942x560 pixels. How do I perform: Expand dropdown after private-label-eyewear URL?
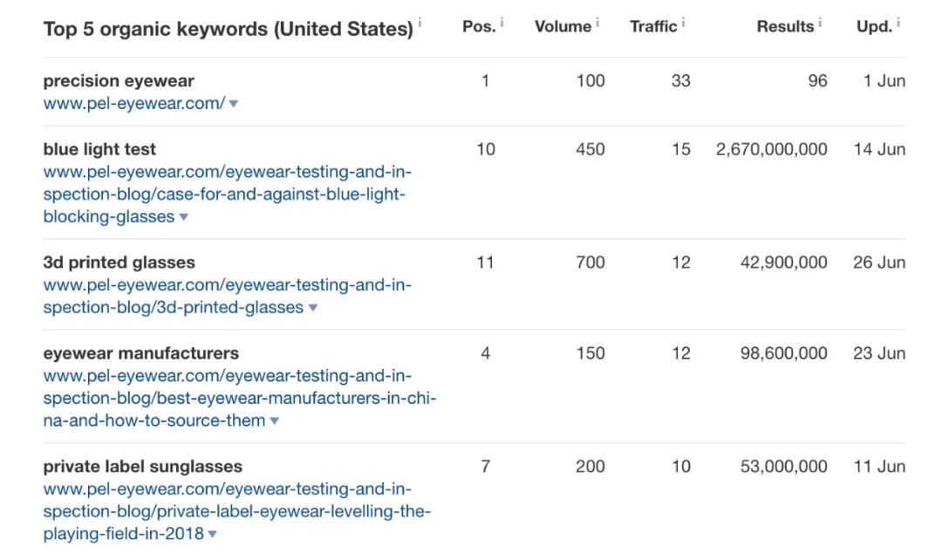(213, 535)
